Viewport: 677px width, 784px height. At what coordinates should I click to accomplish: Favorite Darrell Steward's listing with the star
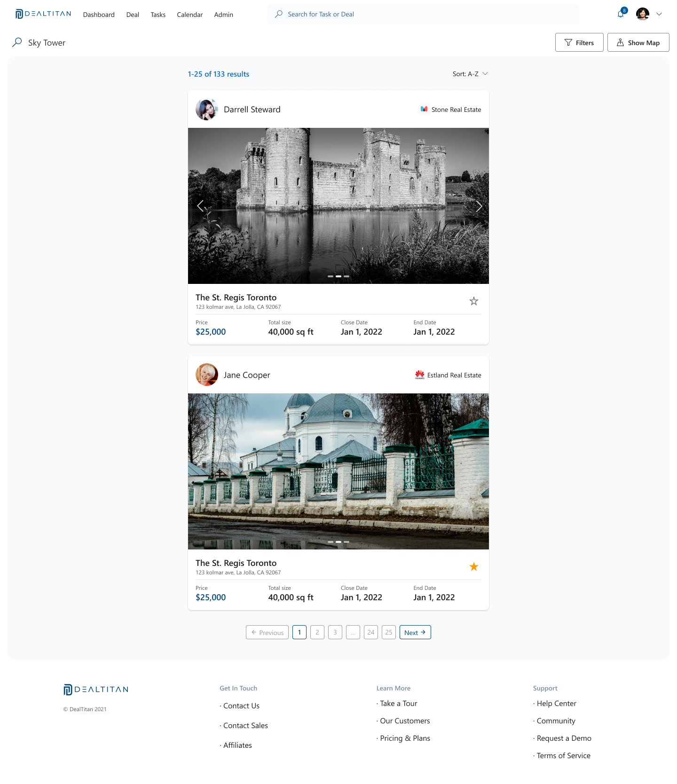[x=474, y=301]
